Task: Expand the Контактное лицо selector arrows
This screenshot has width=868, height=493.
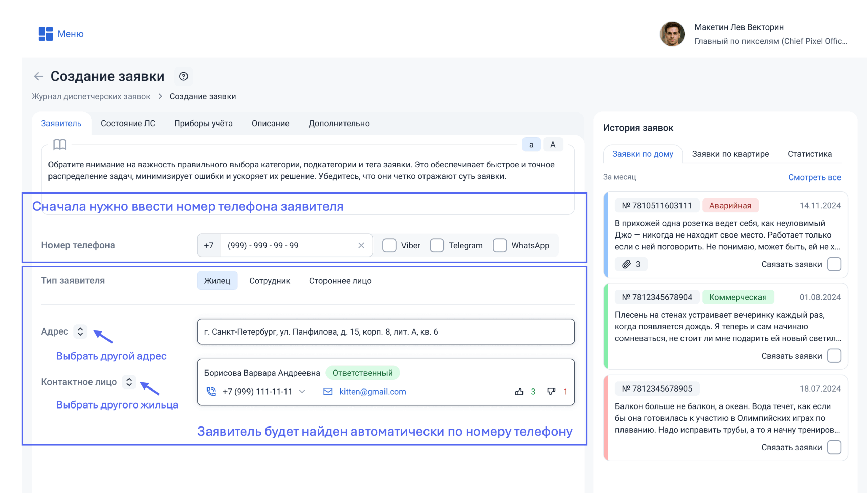Action: tap(129, 382)
